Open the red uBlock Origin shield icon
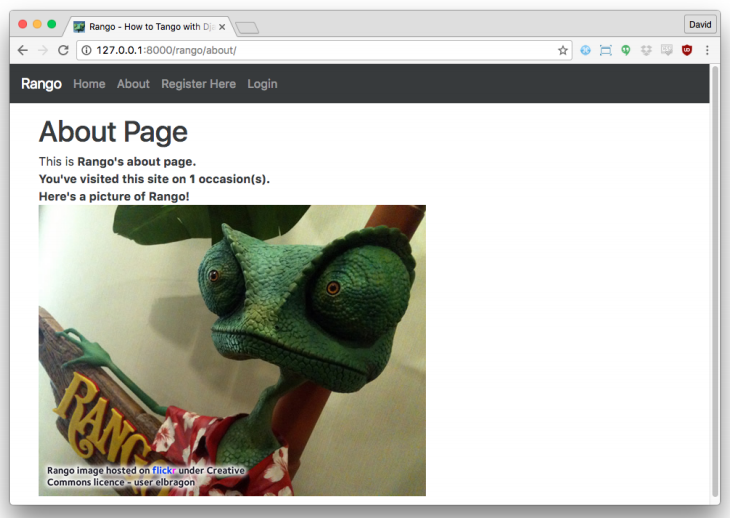The image size is (730, 518). (x=687, y=50)
